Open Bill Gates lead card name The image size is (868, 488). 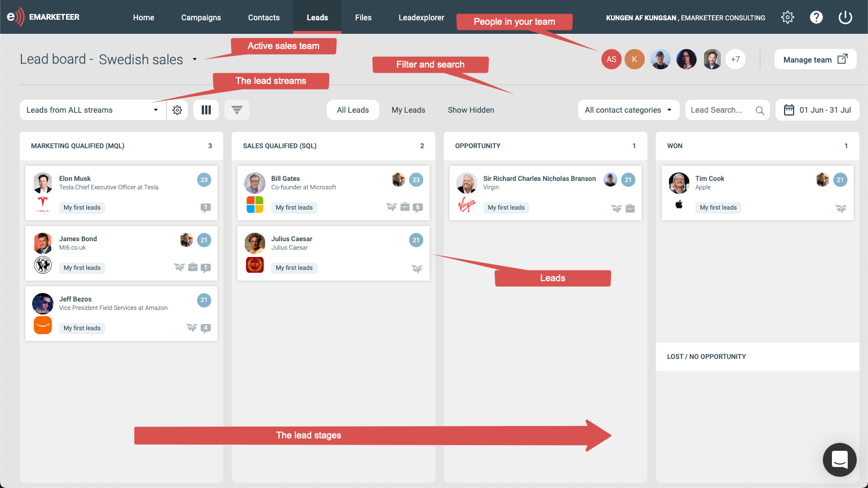coord(286,179)
